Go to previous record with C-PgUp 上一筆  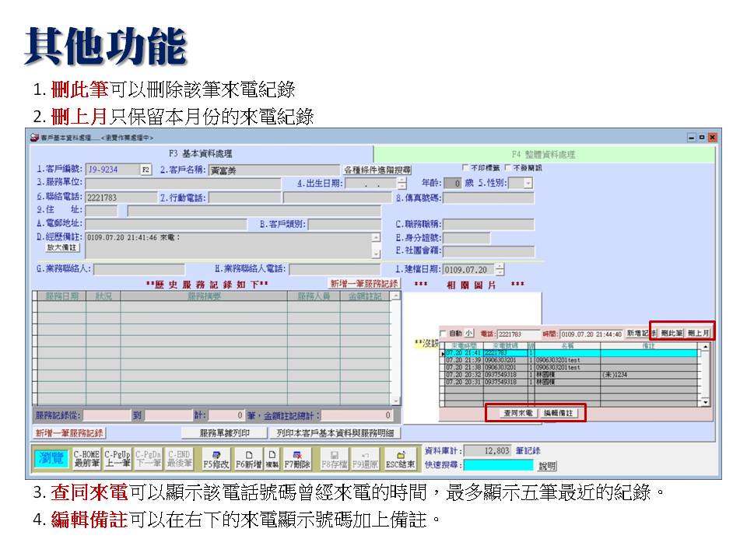117,459
